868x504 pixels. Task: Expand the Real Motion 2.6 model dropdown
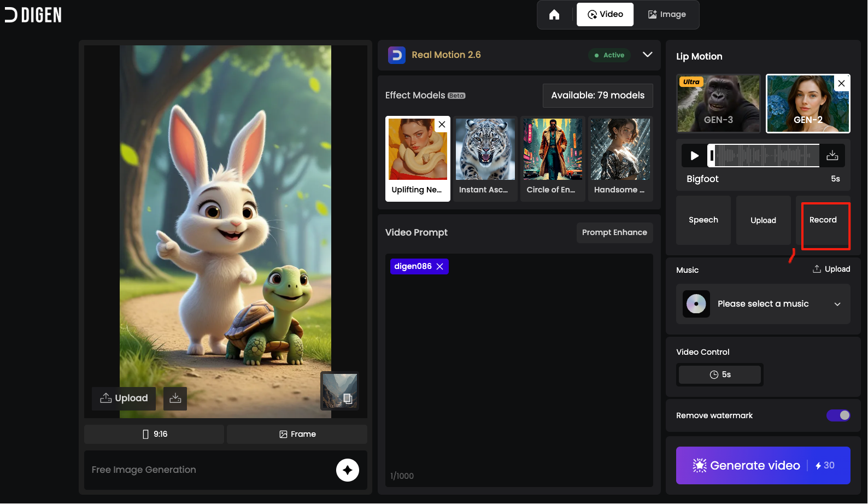pyautogui.click(x=648, y=55)
